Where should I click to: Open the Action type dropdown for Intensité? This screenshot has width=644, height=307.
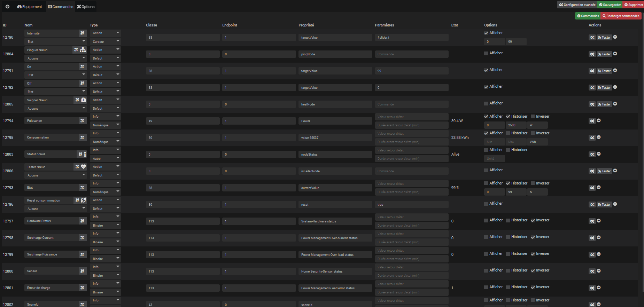coord(105,33)
